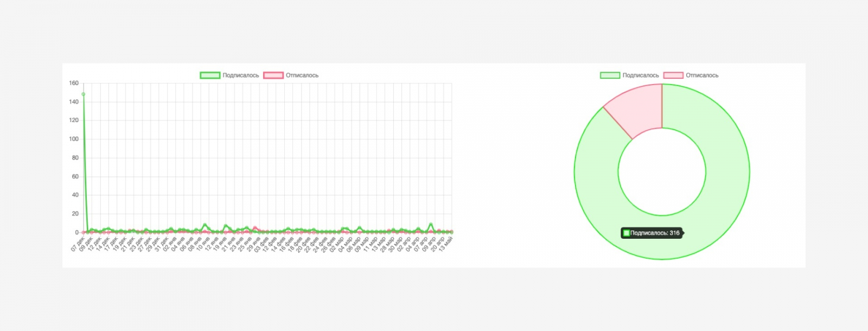Image resolution: width=868 pixels, height=331 pixels.
Task: Click the green Подписалось legend box above donut chart
Action: 610,75
